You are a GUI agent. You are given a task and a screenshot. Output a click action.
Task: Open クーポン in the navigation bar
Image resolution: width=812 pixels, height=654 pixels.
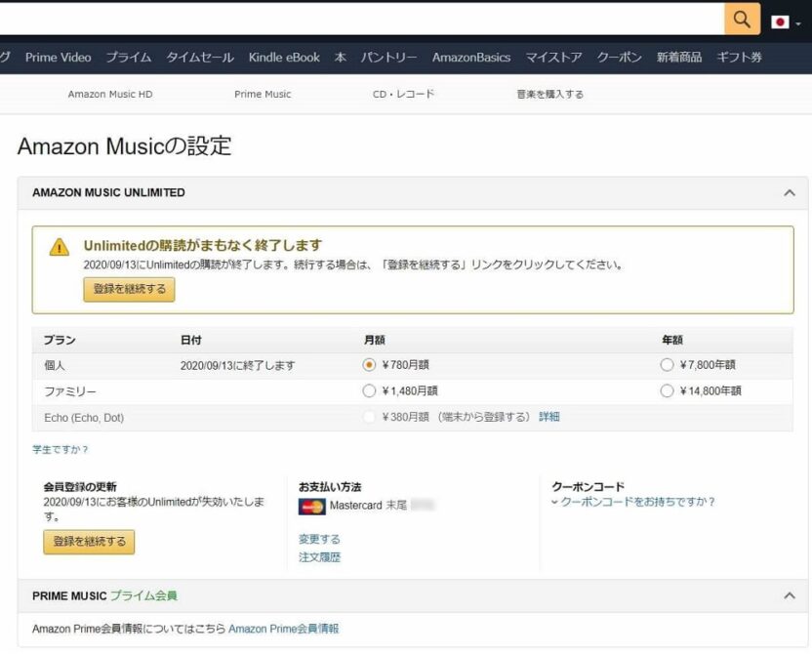[620, 58]
